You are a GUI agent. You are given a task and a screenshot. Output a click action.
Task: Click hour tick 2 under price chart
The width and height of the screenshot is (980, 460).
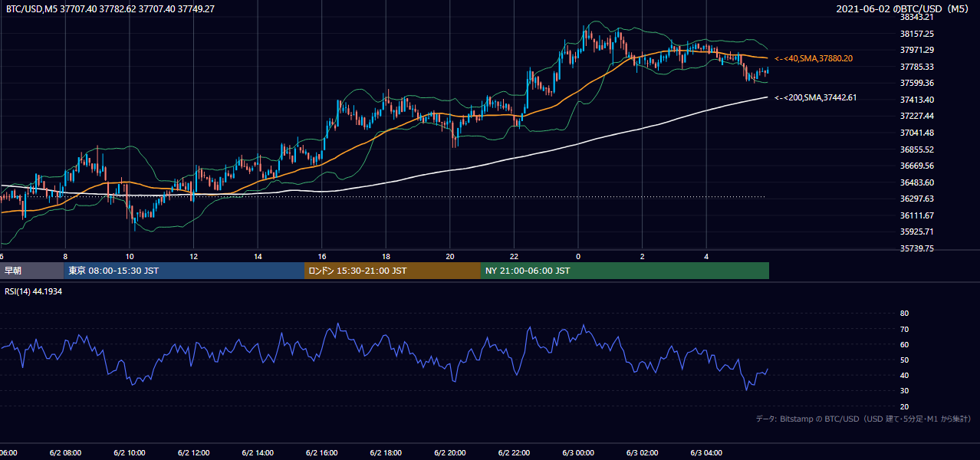click(x=643, y=257)
